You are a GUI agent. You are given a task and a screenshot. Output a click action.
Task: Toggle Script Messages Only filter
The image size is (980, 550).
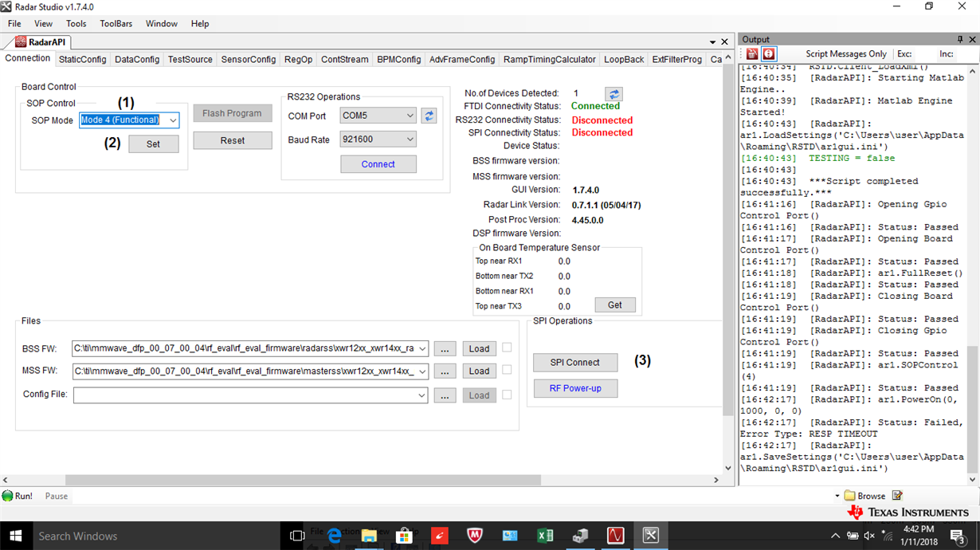846,53
